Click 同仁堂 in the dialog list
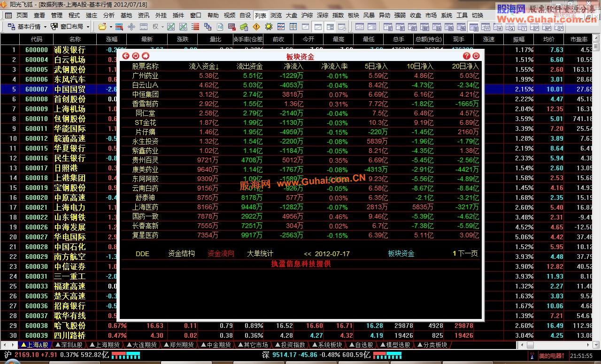Screen dimensions: 601x364 [x=145, y=113]
